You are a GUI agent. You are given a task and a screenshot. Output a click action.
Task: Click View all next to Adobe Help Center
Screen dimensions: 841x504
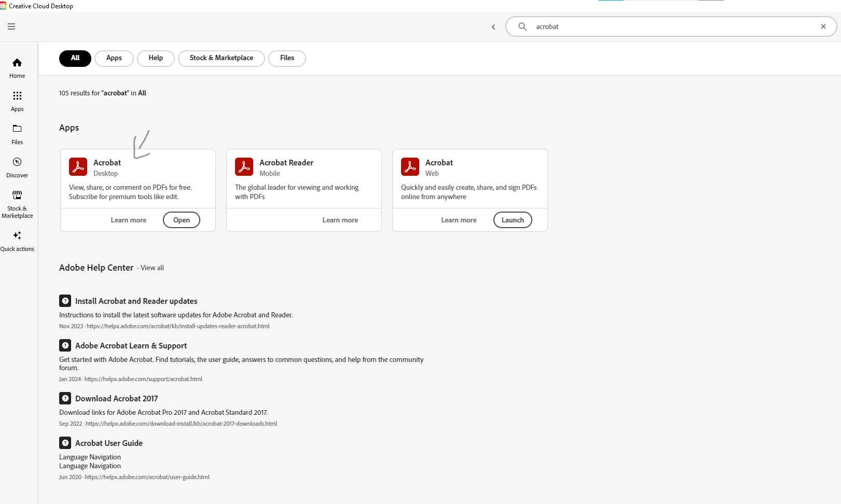(x=153, y=268)
